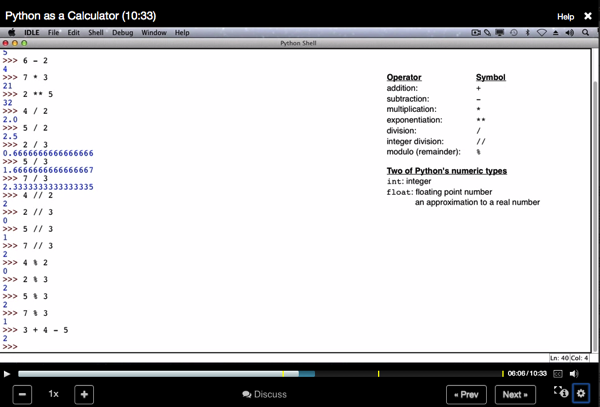Click the fullscreen info icon

tap(561, 392)
